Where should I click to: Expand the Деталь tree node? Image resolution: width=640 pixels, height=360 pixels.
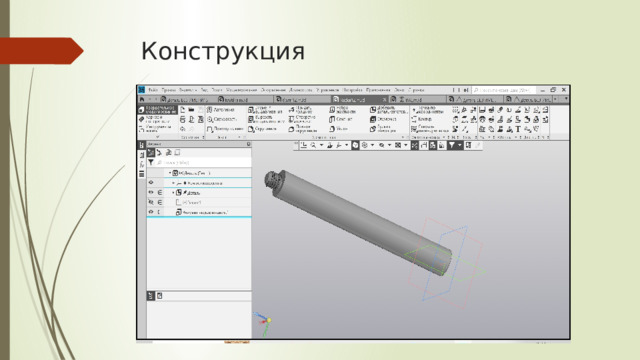coord(173,192)
